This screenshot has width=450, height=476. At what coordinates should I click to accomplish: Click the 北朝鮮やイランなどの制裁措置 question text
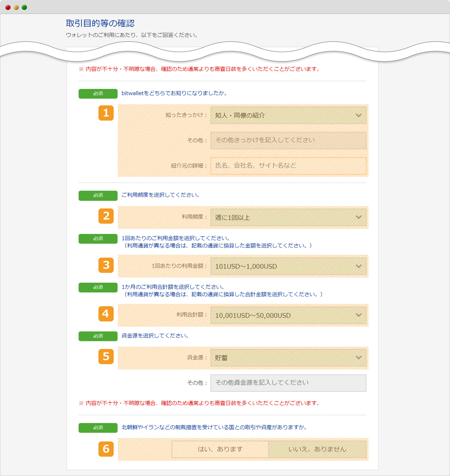[214, 427]
